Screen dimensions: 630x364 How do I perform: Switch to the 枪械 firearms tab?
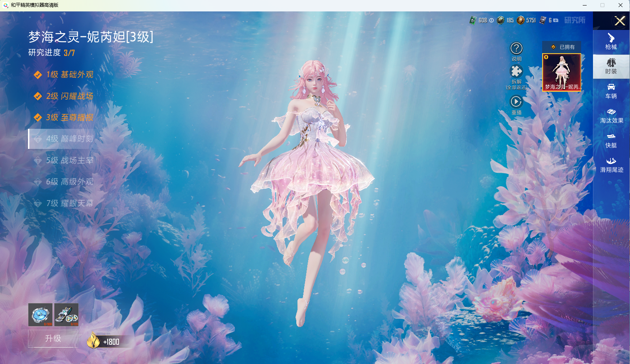tap(611, 41)
